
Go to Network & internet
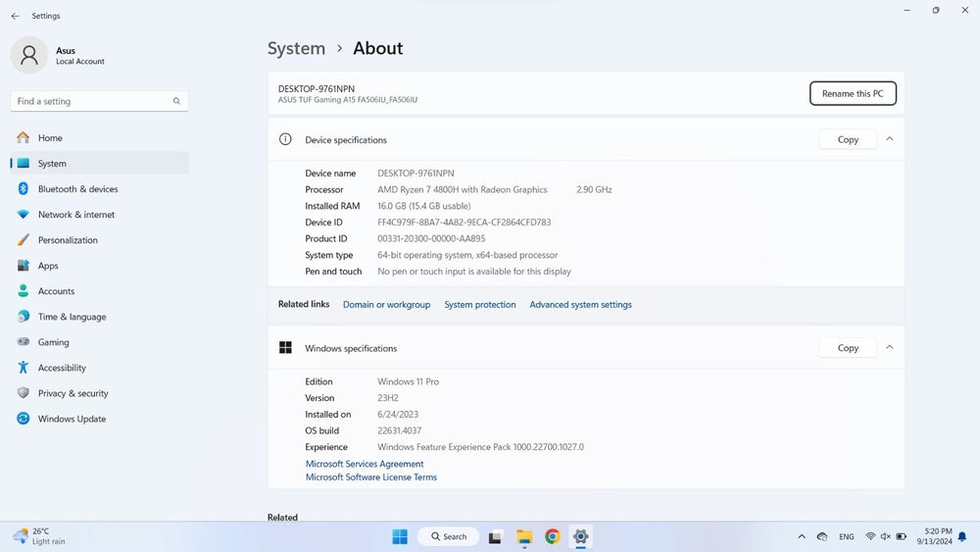pyautogui.click(x=99, y=215)
